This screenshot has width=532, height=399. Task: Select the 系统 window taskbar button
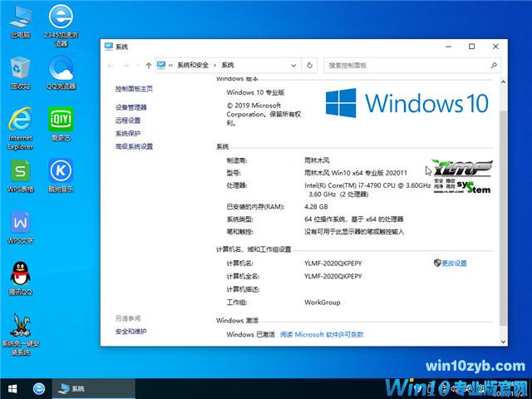tap(94, 388)
